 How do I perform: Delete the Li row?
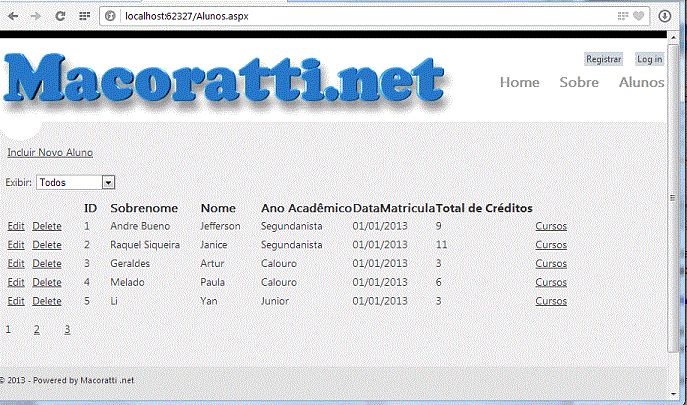[x=47, y=301]
